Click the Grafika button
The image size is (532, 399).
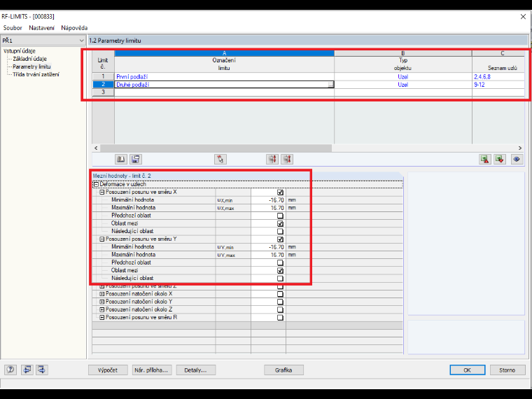[x=283, y=370]
